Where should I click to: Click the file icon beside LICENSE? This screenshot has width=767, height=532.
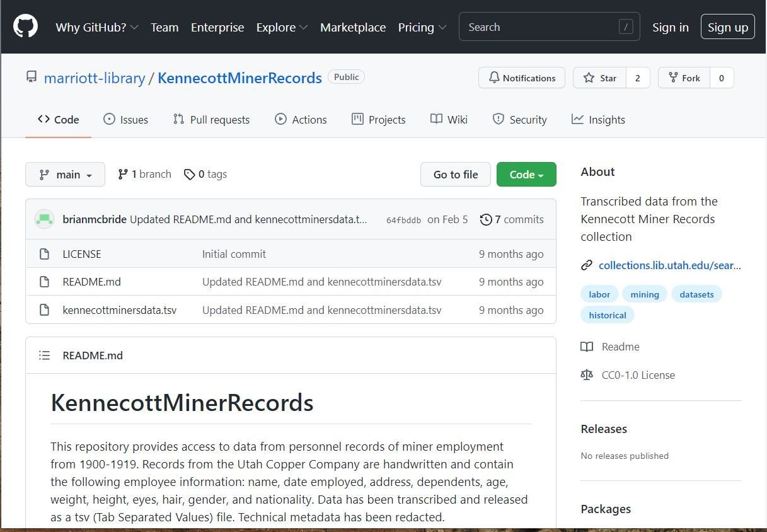coord(44,254)
